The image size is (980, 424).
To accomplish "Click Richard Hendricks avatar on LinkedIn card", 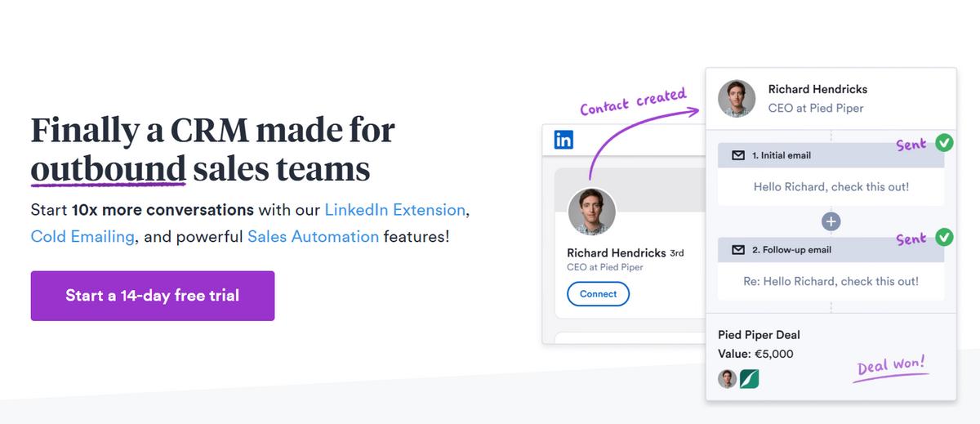I will point(591,212).
